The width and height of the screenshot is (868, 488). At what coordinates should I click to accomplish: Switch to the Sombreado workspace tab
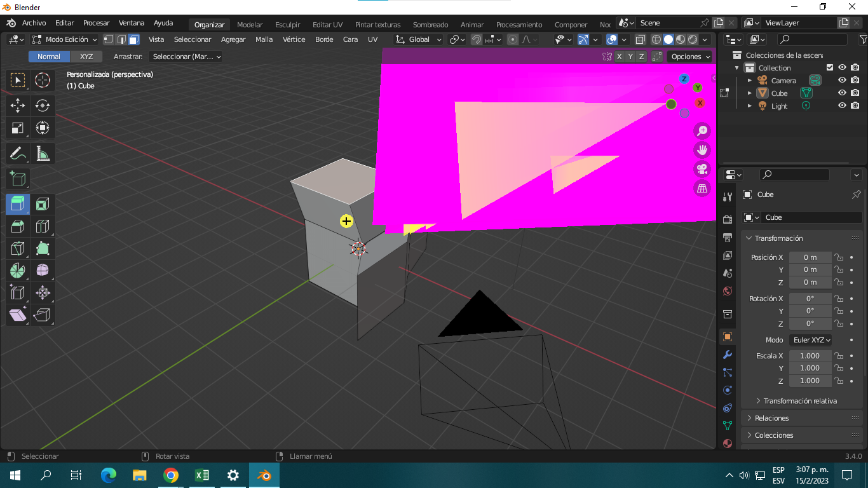(x=430, y=25)
